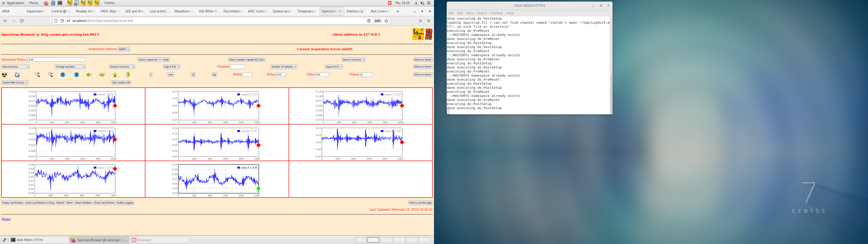Open the Terminal menu in AIDA MIDAS HTTPd
The height and width of the screenshot is (244, 868).
496,13
